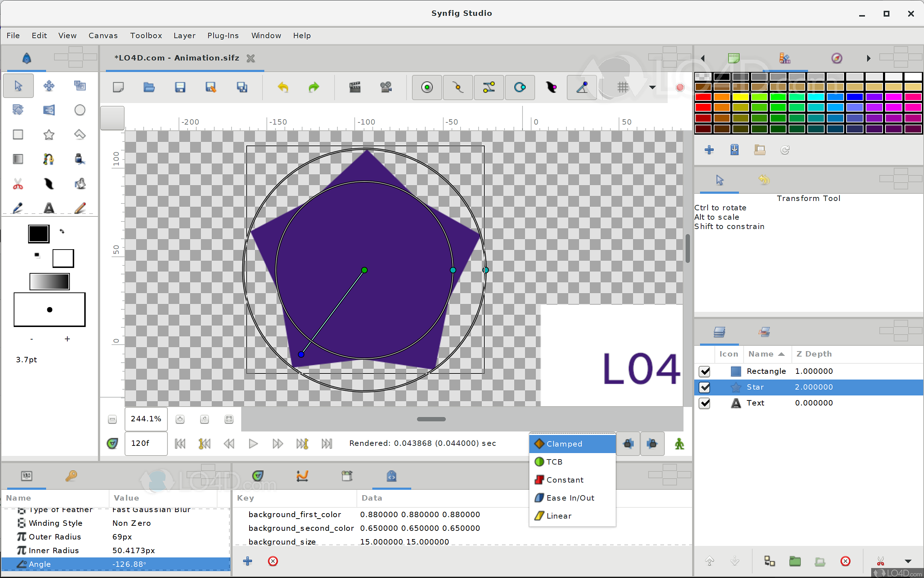Select the Circle tool
The height and width of the screenshot is (578, 924).
point(80,110)
